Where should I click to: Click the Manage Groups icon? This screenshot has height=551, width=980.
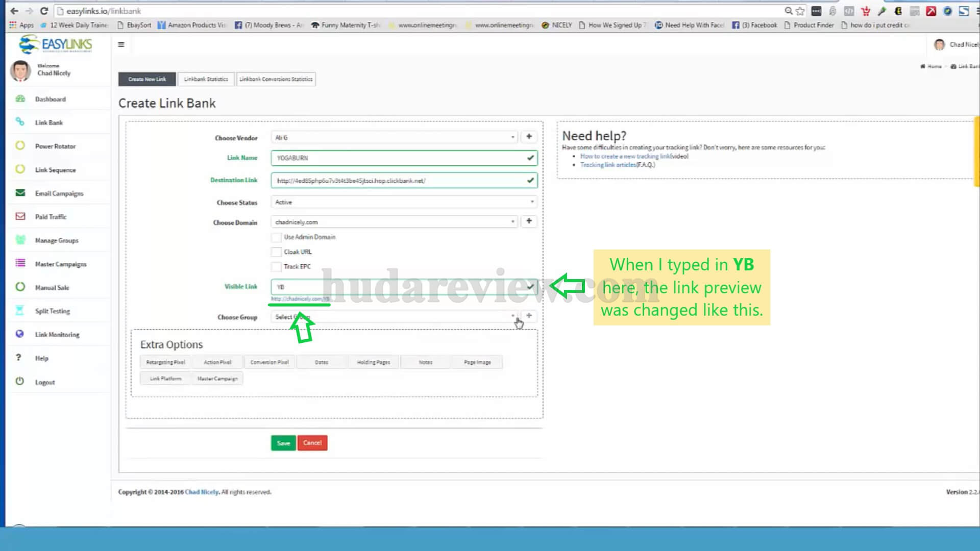pyautogui.click(x=20, y=240)
